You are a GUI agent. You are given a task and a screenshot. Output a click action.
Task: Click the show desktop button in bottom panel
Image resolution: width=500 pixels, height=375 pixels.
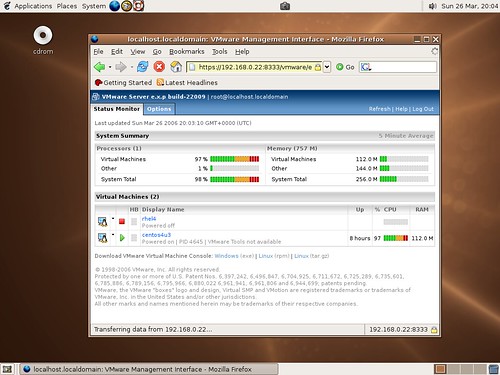click(x=7, y=369)
